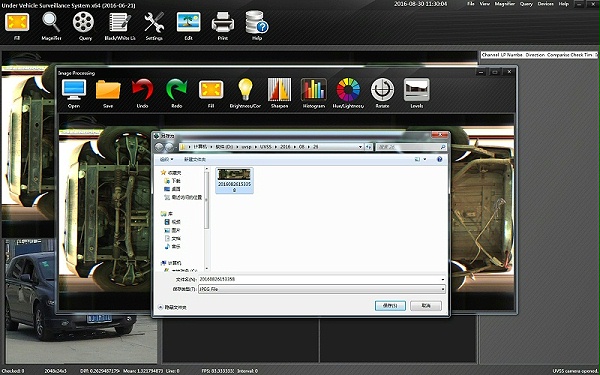Open the Query film reel icon
This screenshot has height=375, width=600.
[83, 22]
